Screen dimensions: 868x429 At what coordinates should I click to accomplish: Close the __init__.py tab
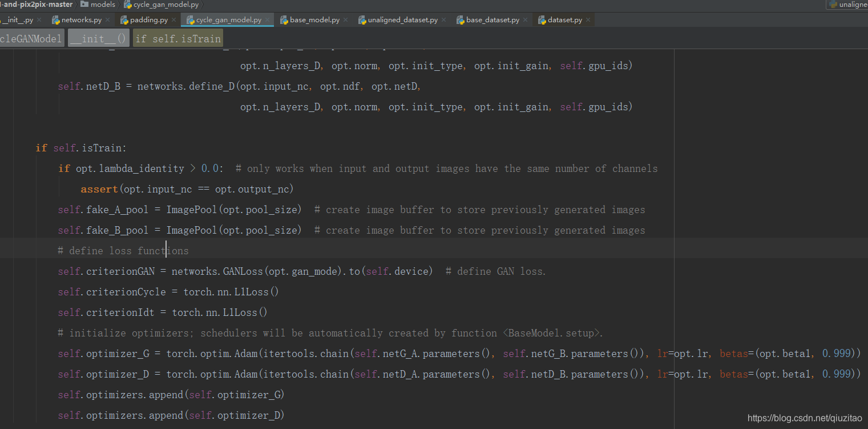[x=39, y=20]
